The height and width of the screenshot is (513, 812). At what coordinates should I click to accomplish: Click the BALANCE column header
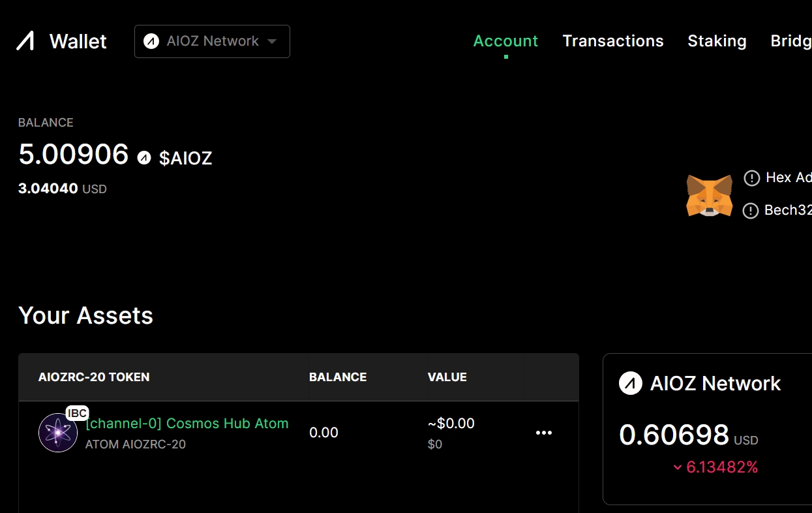click(337, 377)
